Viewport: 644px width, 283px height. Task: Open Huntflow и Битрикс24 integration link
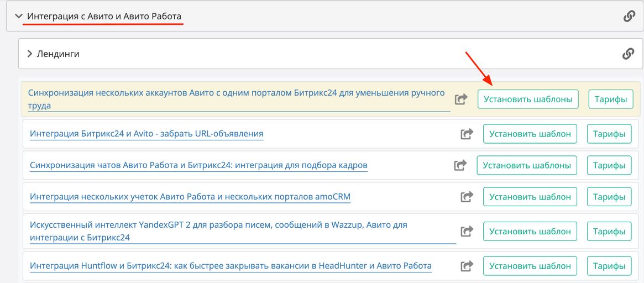click(x=231, y=266)
